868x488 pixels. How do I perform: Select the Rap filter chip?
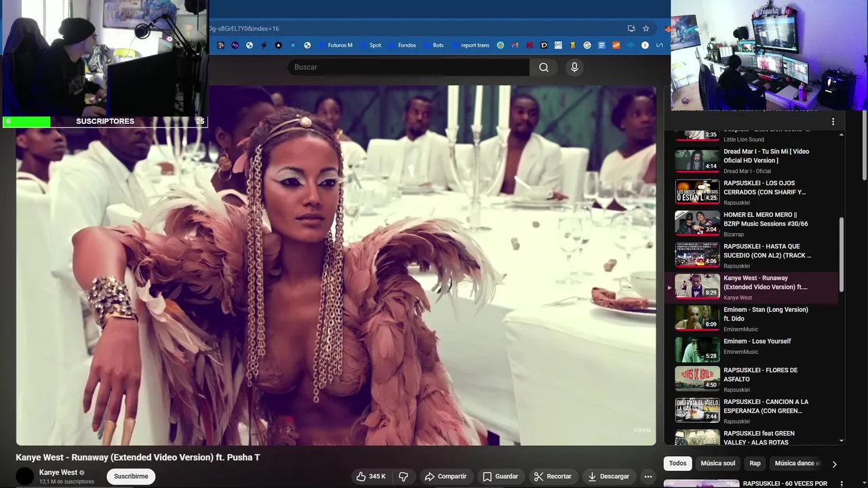pos(755,464)
